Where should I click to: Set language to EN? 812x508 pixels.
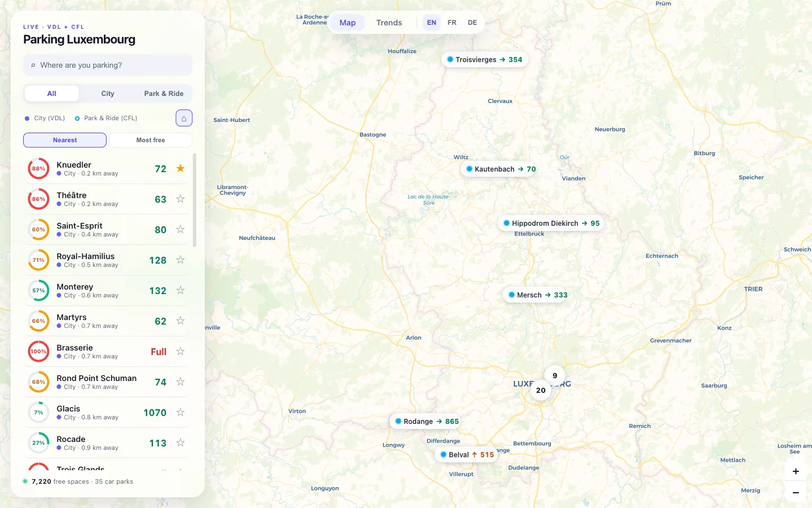(431, 23)
